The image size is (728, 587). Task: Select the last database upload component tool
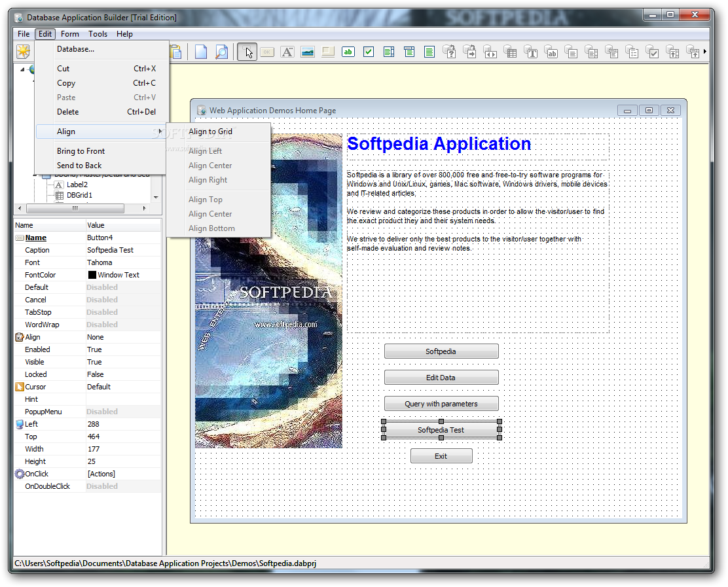click(693, 52)
